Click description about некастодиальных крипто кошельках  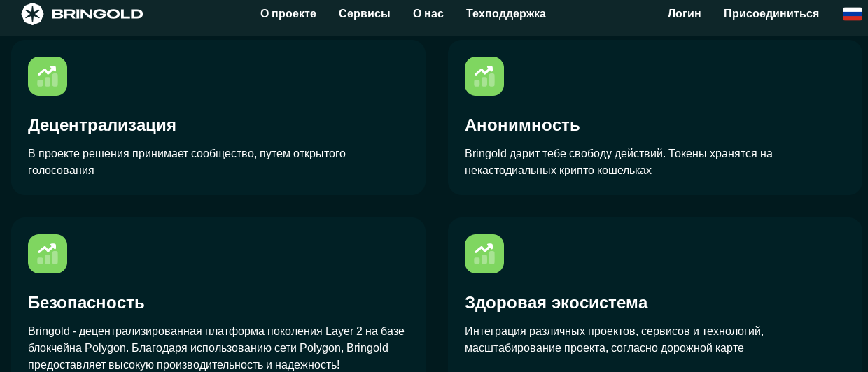619,162
